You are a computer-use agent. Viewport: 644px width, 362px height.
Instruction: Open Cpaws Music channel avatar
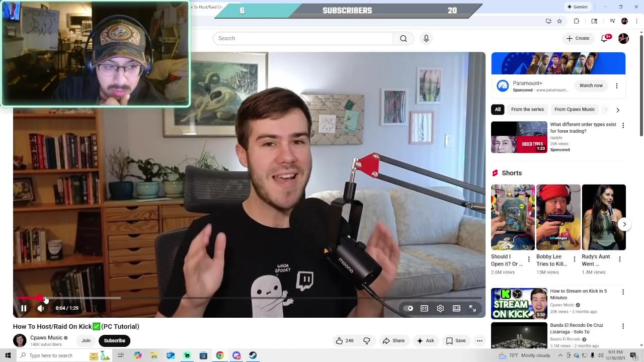[20, 340]
